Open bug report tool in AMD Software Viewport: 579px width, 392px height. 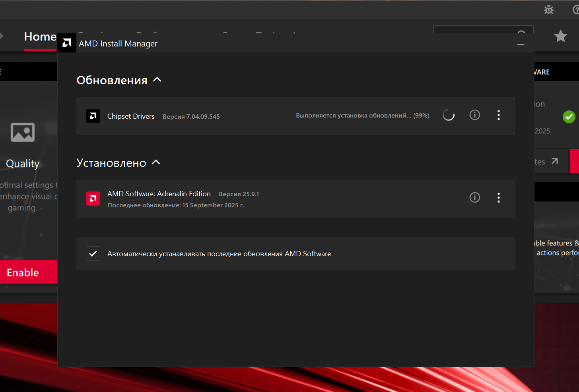(549, 10)
